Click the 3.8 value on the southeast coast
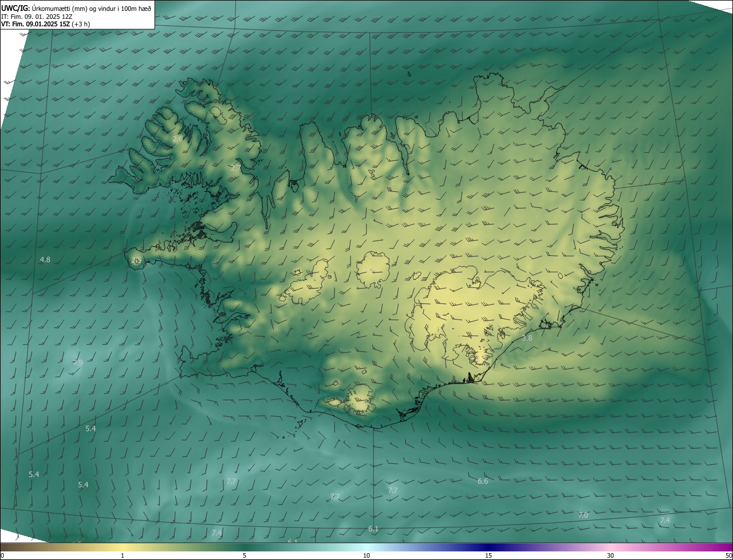 [x=527, y=338]
